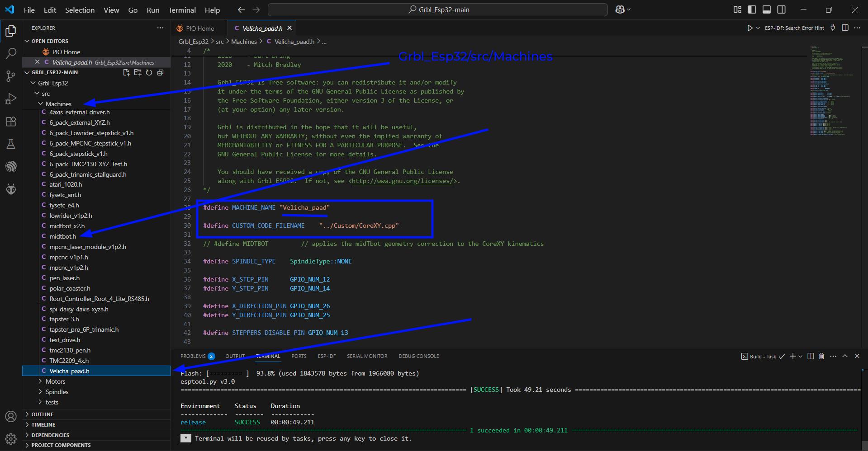868x451 pixels.
Task: Open the run button dropdown arrow
Action: (x=758, y=28)
